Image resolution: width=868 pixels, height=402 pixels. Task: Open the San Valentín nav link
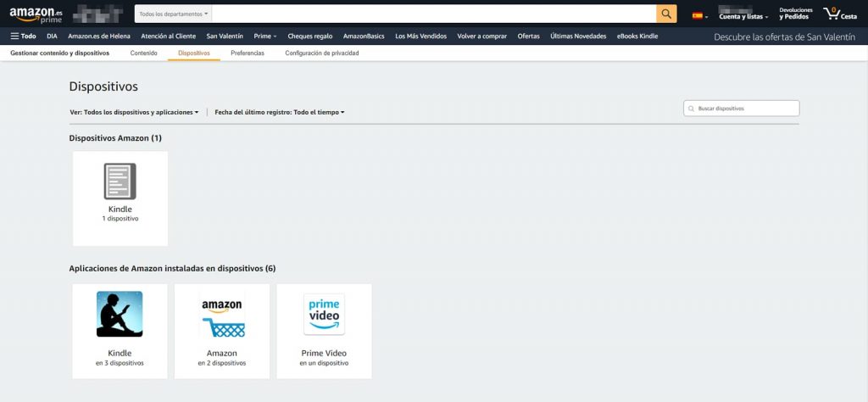225,36
